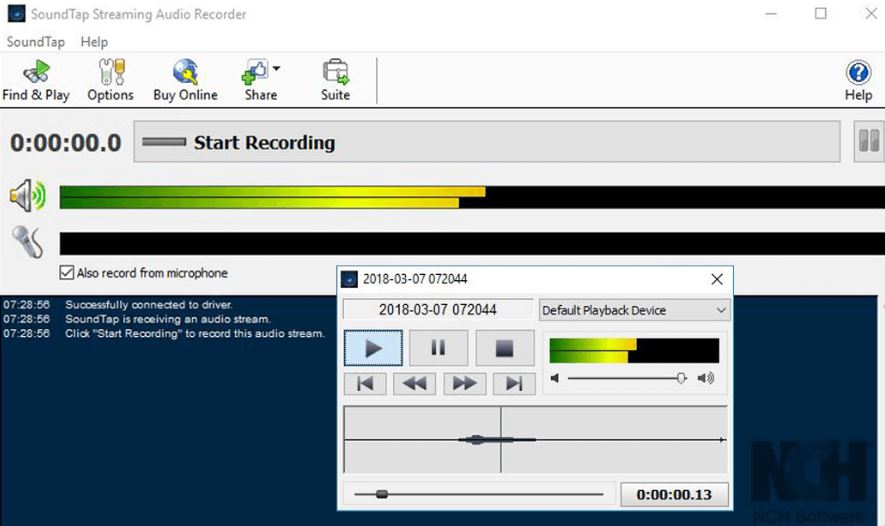Image resolution: width=885 pixels, height=526 pixels.
Task: Click the streaming audio level meter bar
Action: (x=472, y=198)
